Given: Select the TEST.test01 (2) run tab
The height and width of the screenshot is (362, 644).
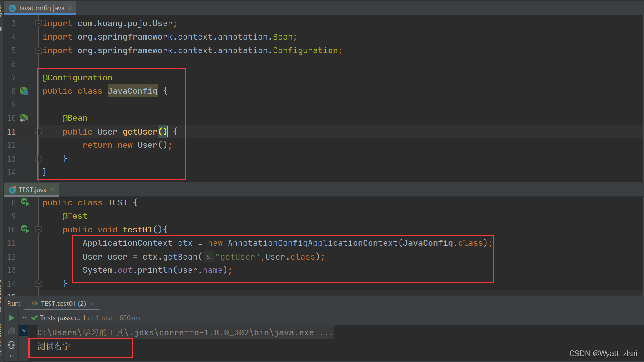Looking at the screenshot, I should coord(63,303).
